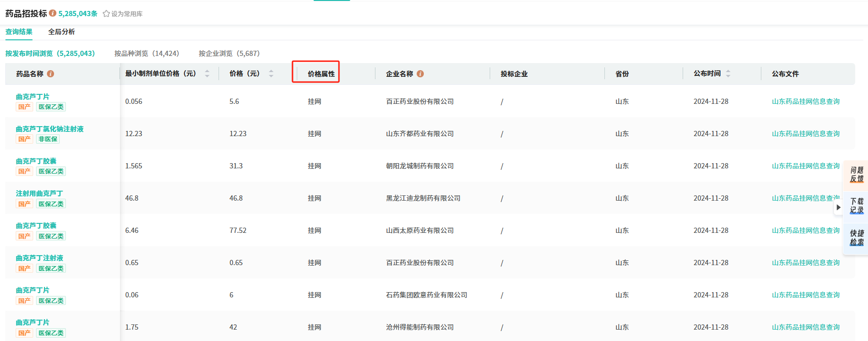The image size is (868, 341).
Task: Open 曲克芦丁氯化钠注射液 drug link
Action: point(50,129)
